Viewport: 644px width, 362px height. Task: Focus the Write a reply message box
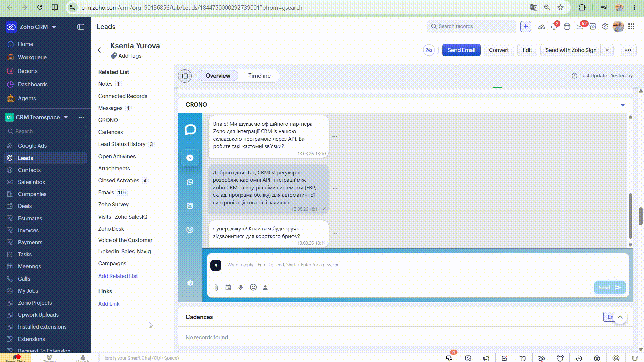pos(418,265)
